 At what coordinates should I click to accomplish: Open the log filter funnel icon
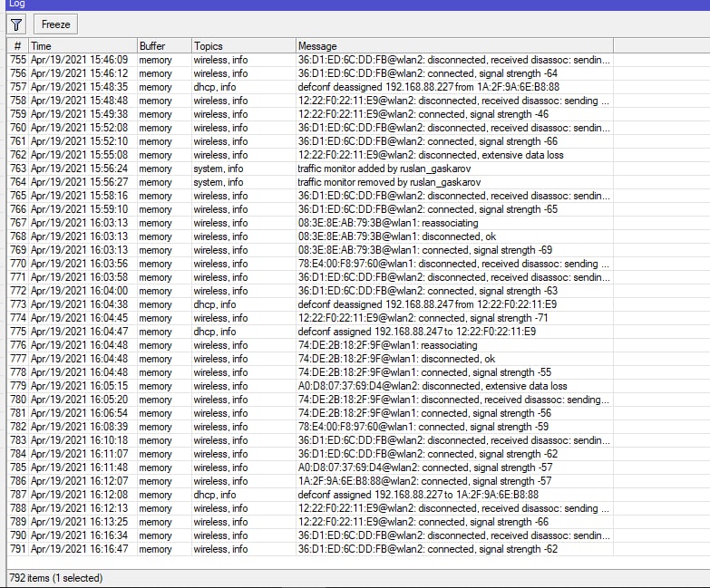[x=16, y=24]
